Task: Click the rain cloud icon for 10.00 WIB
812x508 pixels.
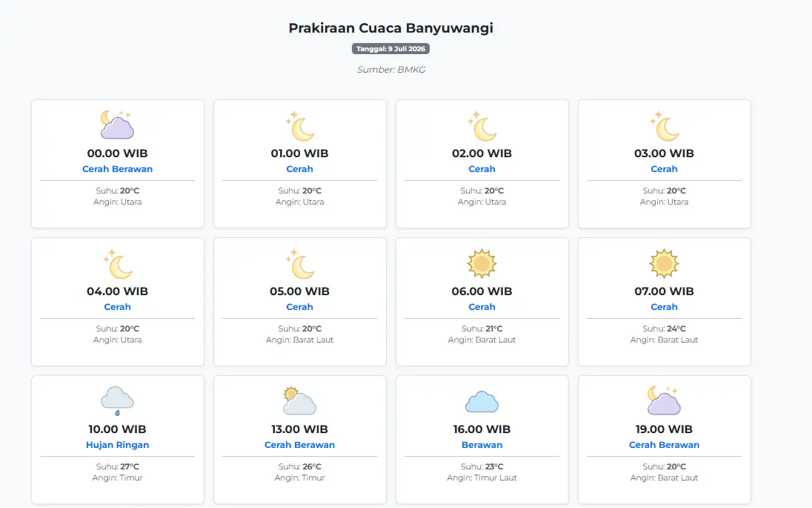Action: pos(118,400)
